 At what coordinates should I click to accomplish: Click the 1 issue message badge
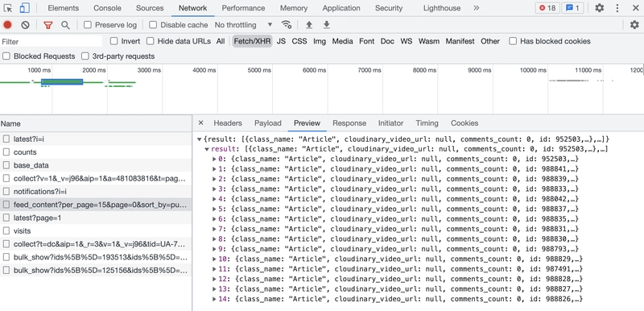coord(572,8)
